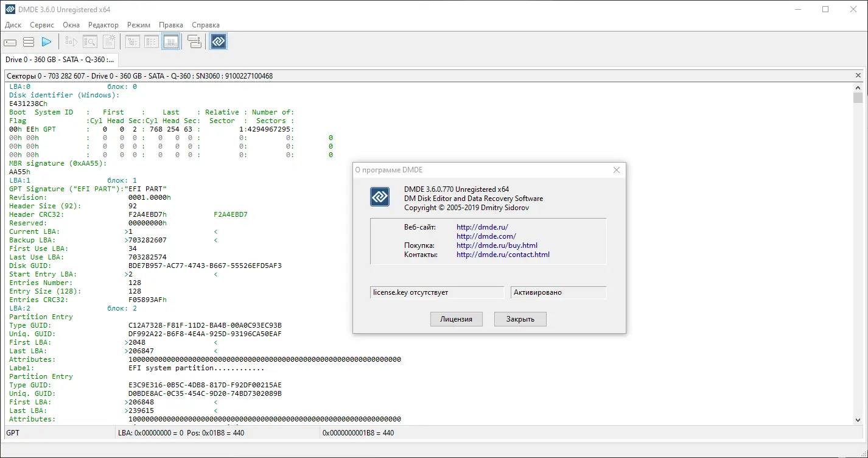Click the Uniq. GUID value D0BDE8AC-0C35-454C-9D20-74BD7302089B
868x458 pixels.
(x=205, y=393)
